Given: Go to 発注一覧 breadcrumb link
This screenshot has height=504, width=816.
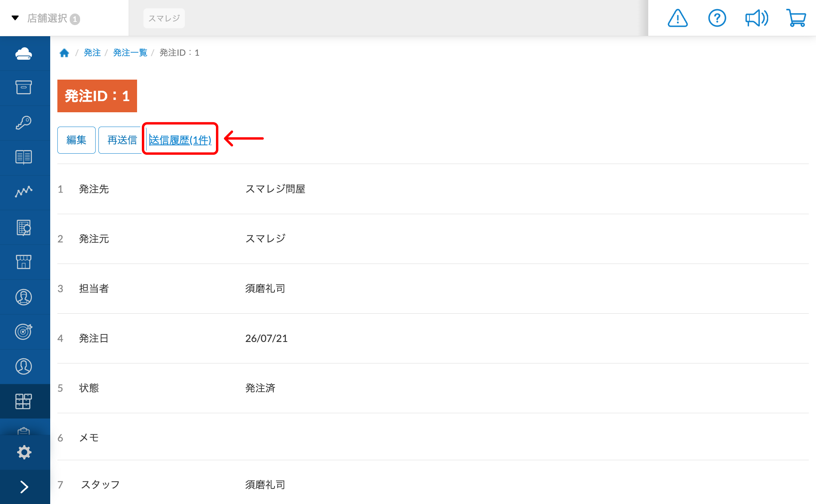Looking at the screenshot, I should pyautogui.click(x=130, y=53).
